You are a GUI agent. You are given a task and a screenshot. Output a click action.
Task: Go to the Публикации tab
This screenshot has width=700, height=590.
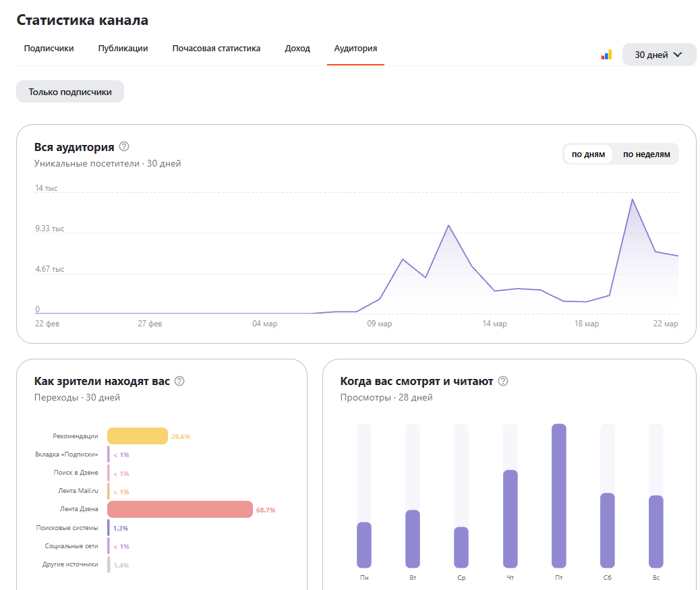coord(123,49)
